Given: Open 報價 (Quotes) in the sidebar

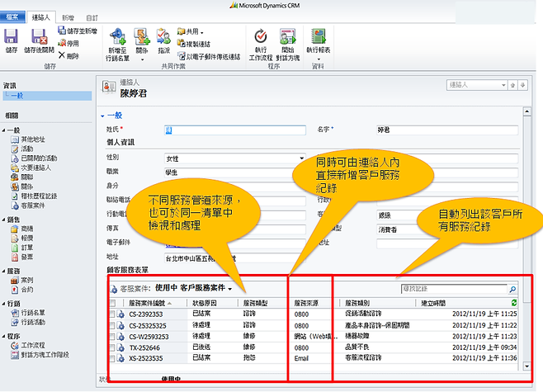Looking at the screenshot, I should tap(22, 239).
